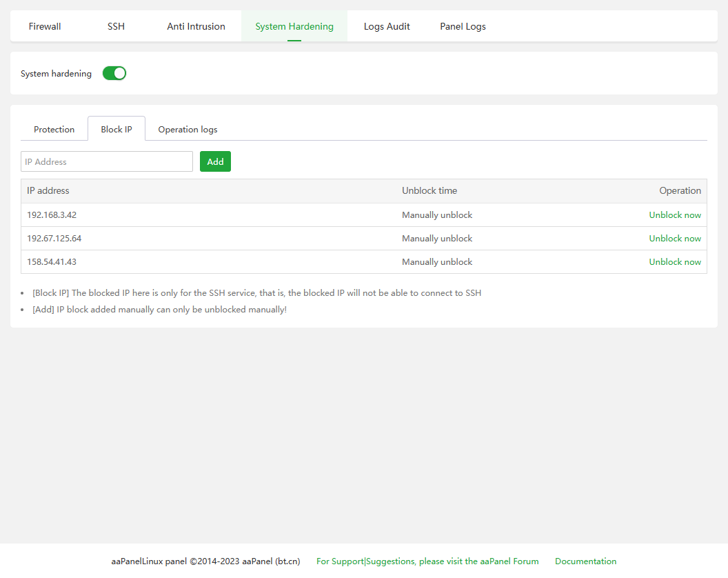Open the Anti Intrusion tab
Screen dimensions: 728x578
(196, 26)
